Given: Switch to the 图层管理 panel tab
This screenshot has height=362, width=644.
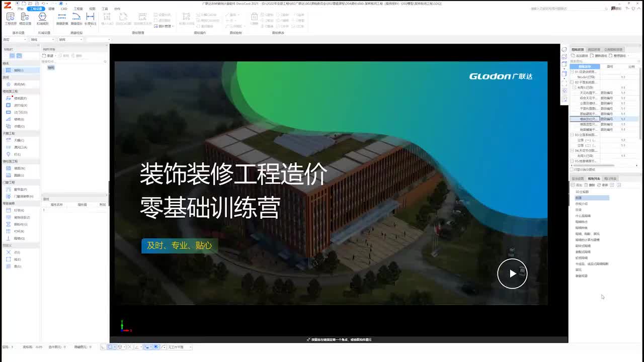Looking at the screenshot, I should click(x=594, y=50).
